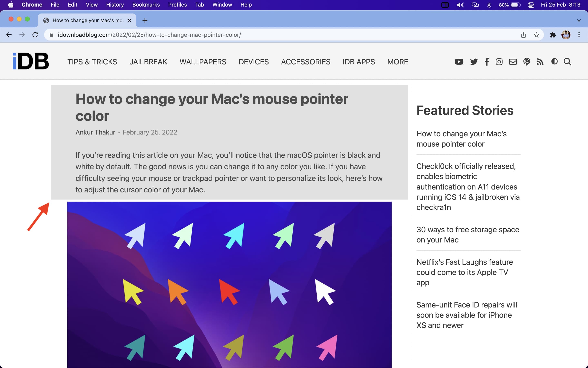The image size is (588, 368).
Task: Bookmark this page with star icon
Action: pyautogui.click(x=537, y=35)
